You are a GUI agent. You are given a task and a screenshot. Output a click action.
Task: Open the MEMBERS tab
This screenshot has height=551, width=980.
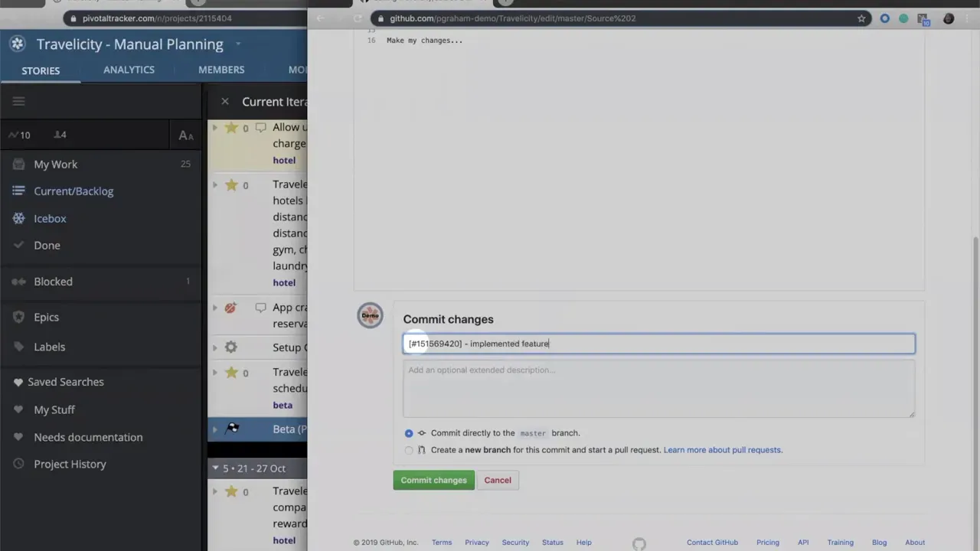[221, 70]
